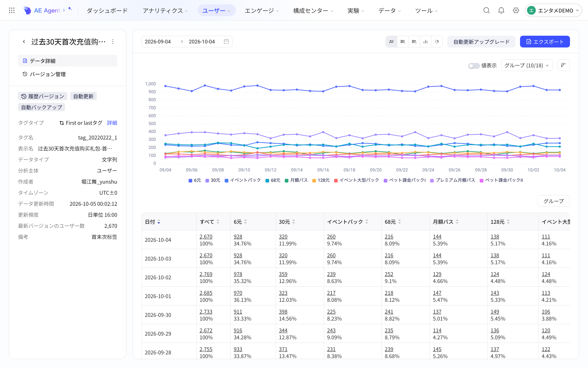
Task: Sort table by 日付 column arrows
Action: coord(159,222)
